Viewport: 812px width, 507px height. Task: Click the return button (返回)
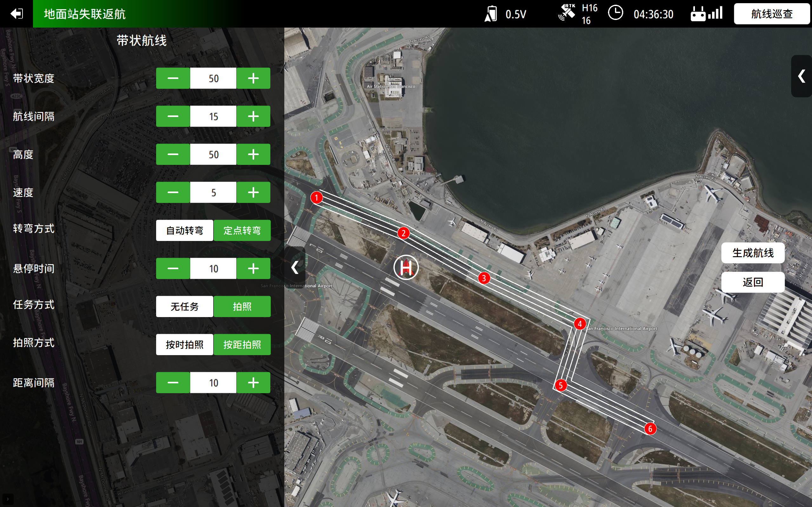[753, 282]
